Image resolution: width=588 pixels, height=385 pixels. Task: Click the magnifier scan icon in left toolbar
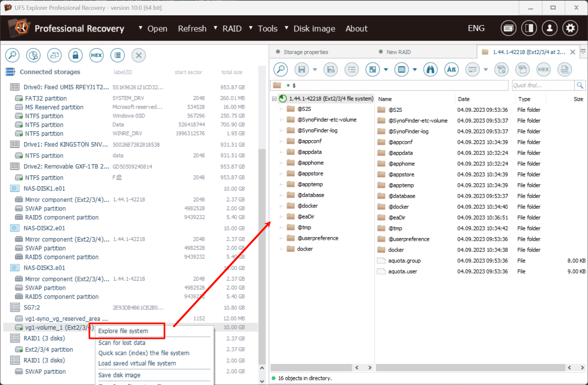point(12,55)
